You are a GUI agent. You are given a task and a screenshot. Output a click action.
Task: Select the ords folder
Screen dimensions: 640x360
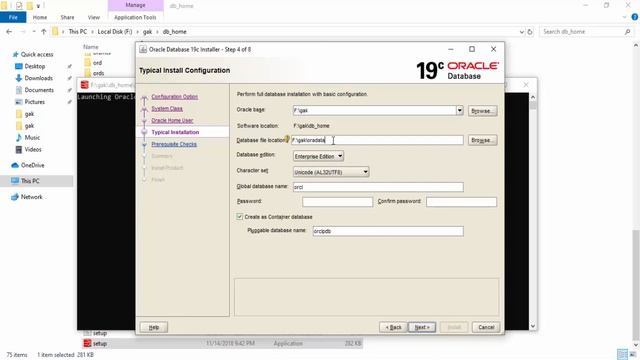pyautogui.click(x=98, y=73)
